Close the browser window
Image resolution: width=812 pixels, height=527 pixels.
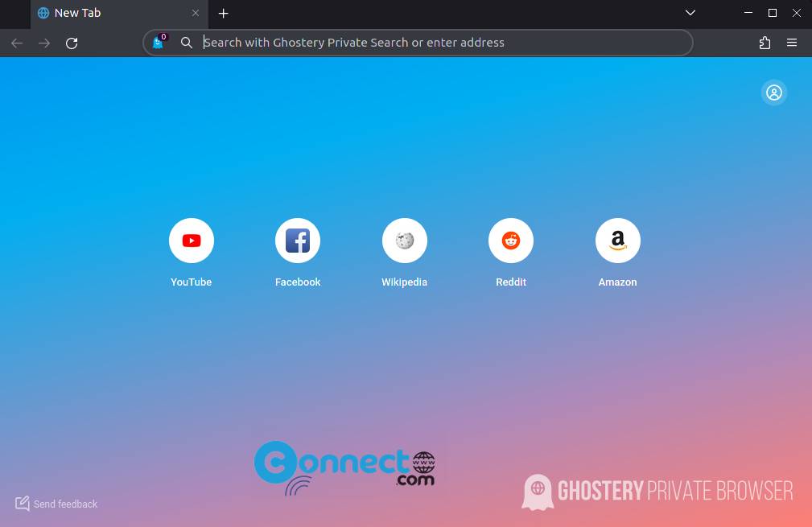(797, 13)
